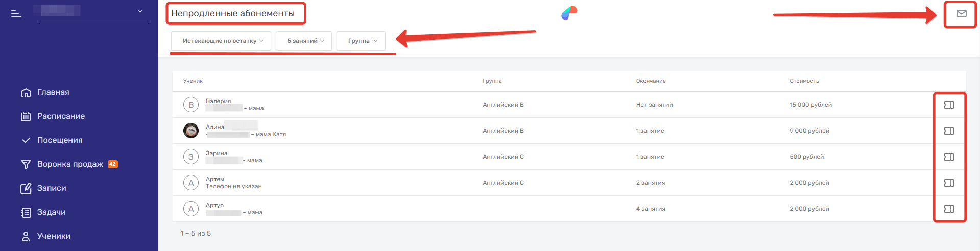Click the subscription ticket icon for Зарина
Viewport: 980px width, 251px height.
949,157
